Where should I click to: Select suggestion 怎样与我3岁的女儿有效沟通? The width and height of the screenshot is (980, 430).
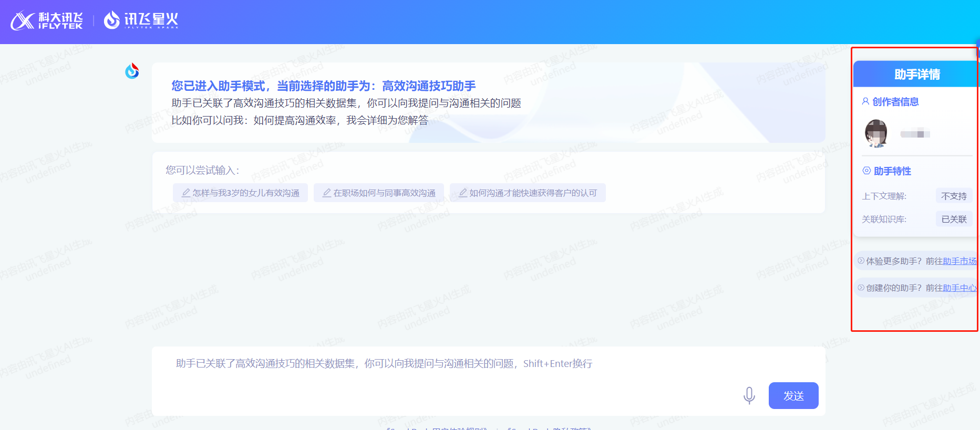click(240, 193)
